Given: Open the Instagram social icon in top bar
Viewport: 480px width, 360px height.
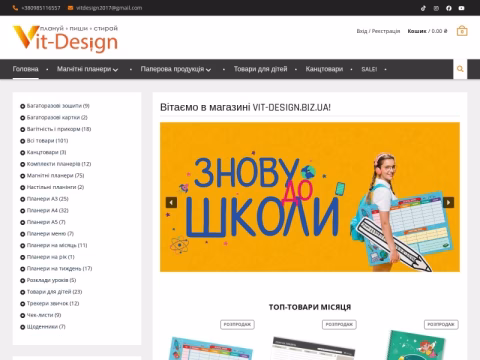Looking at the screenshot, I should tap(436, 8).
